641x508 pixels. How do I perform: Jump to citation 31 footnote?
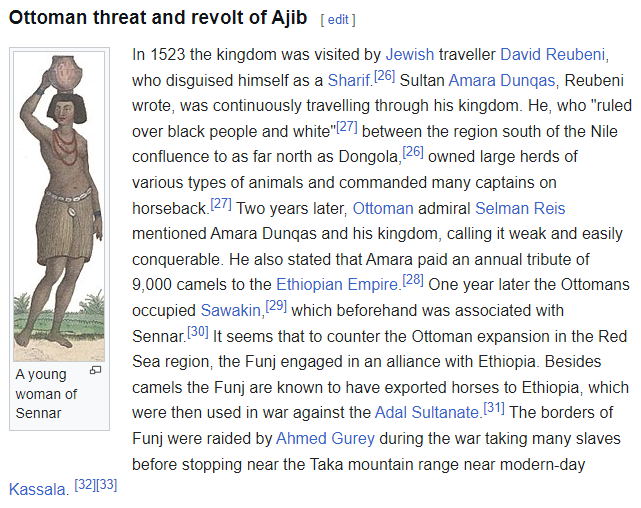[494, 407]
